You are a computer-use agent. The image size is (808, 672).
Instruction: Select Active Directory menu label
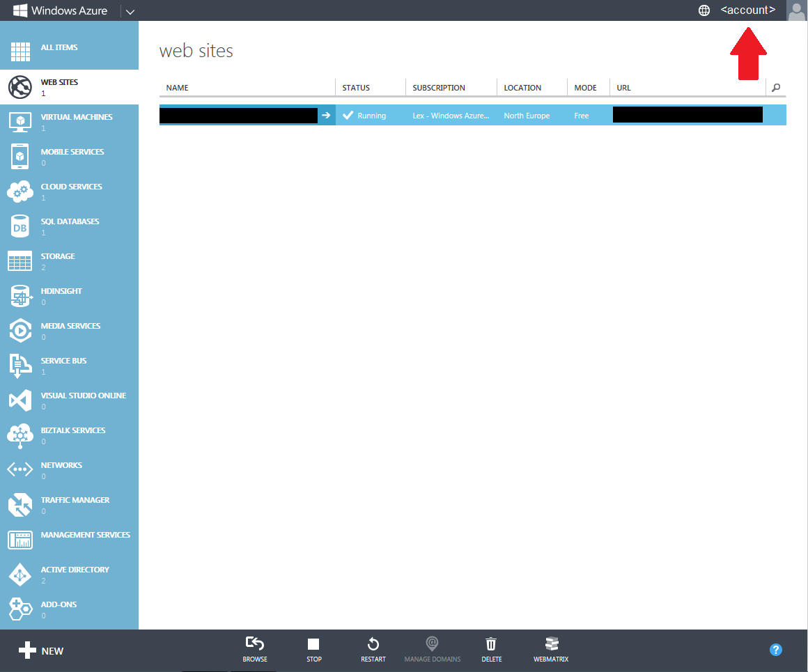(x=75, y=570)
